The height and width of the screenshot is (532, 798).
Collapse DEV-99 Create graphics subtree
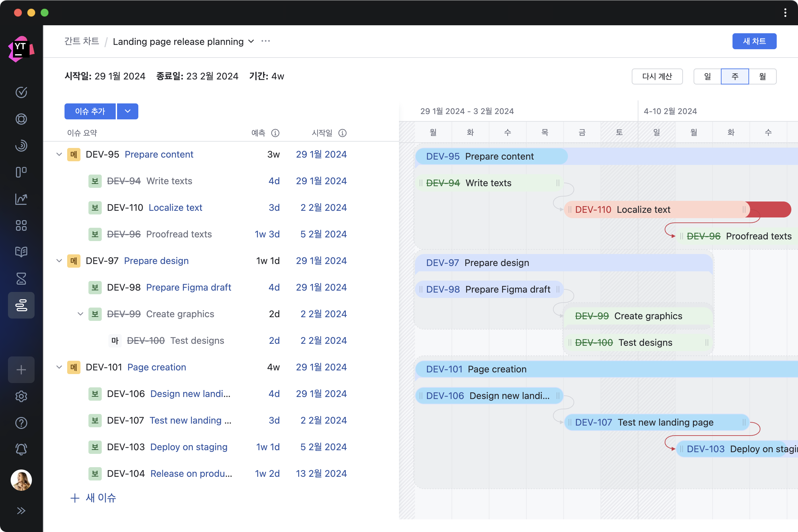pos(80,314)
